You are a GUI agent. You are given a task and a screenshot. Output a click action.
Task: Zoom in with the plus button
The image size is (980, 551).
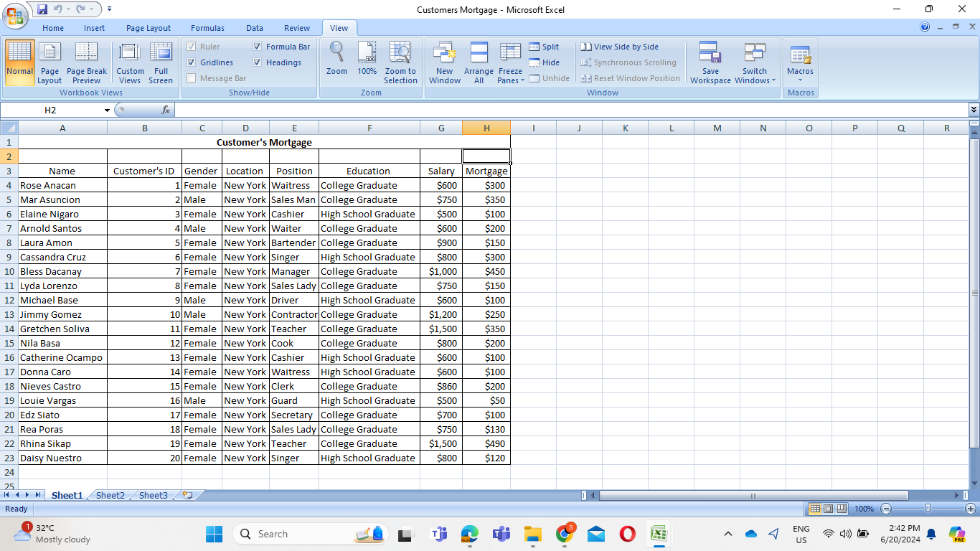[x=971, y=509]
